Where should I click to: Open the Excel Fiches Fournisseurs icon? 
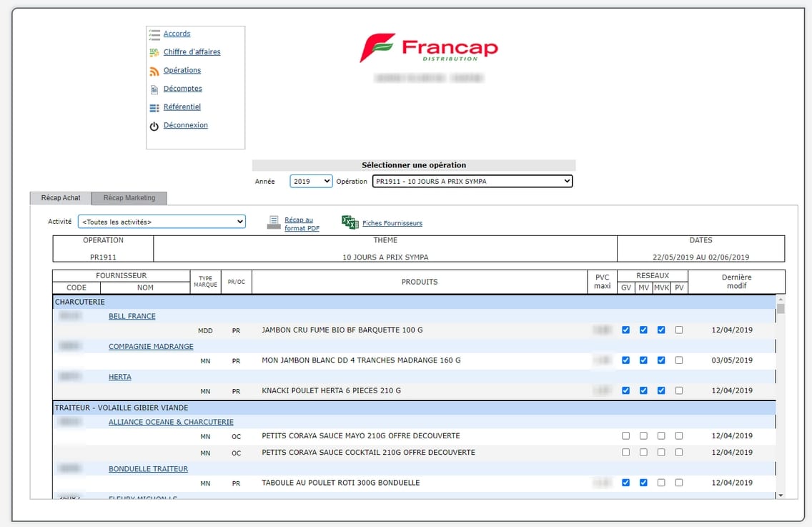pos(350,222)
